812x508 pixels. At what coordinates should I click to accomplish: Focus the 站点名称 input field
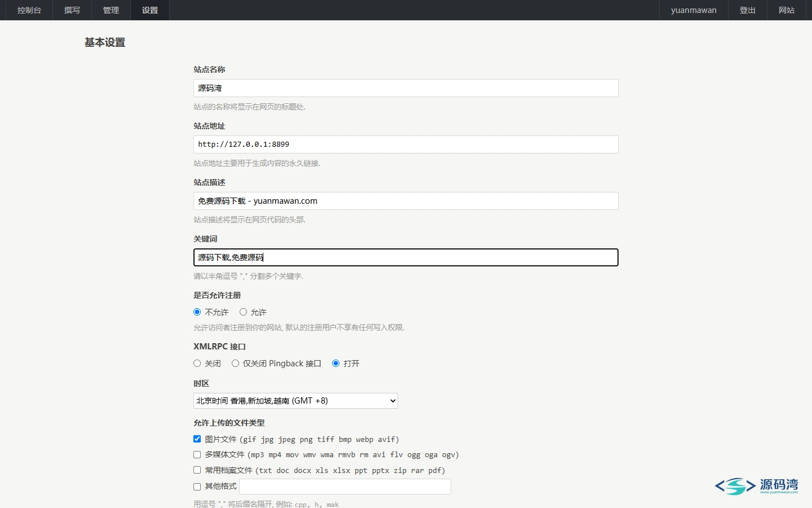(406, 88)
